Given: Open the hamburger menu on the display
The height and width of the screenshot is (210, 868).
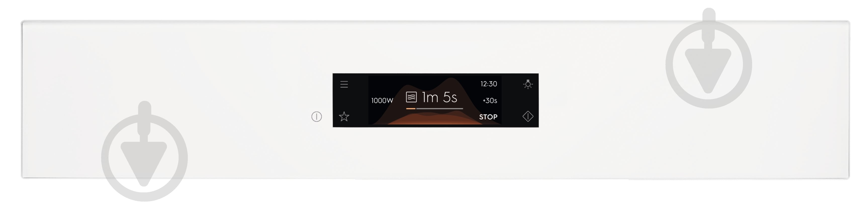Looking at the screenshot, I should 344,84.
